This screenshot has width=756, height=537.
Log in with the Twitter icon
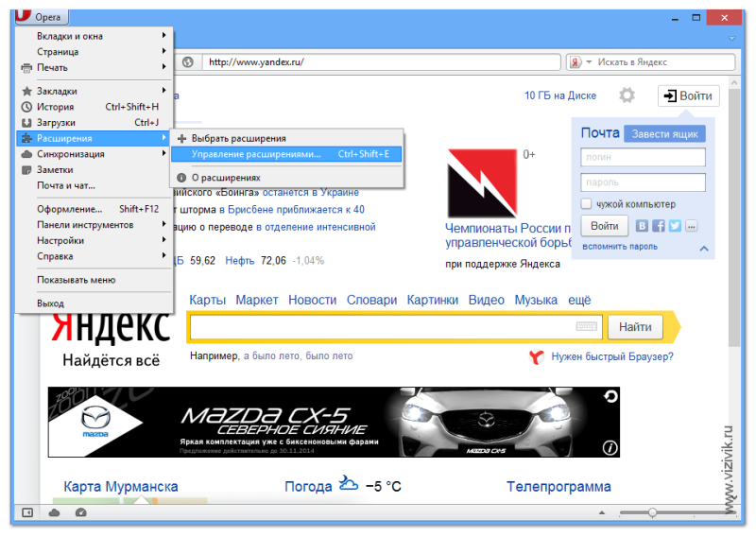coord(675,226)
